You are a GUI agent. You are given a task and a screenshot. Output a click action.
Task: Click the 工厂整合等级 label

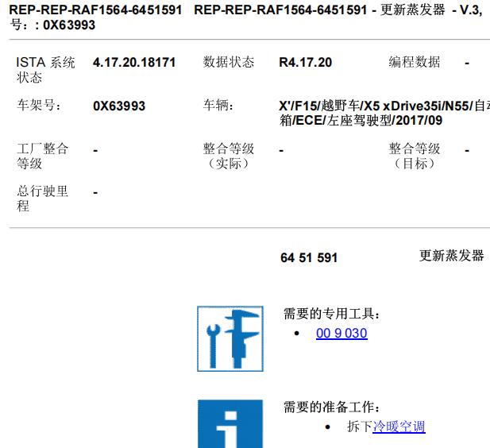[x=43, y=156]
